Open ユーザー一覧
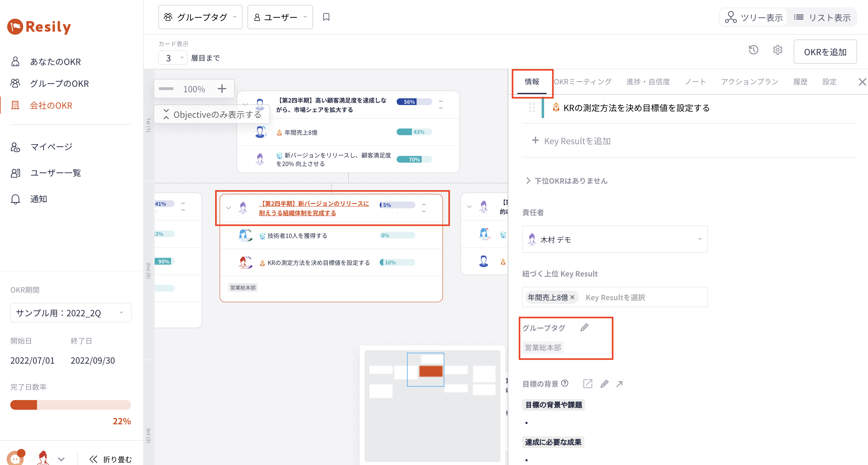 56,173
